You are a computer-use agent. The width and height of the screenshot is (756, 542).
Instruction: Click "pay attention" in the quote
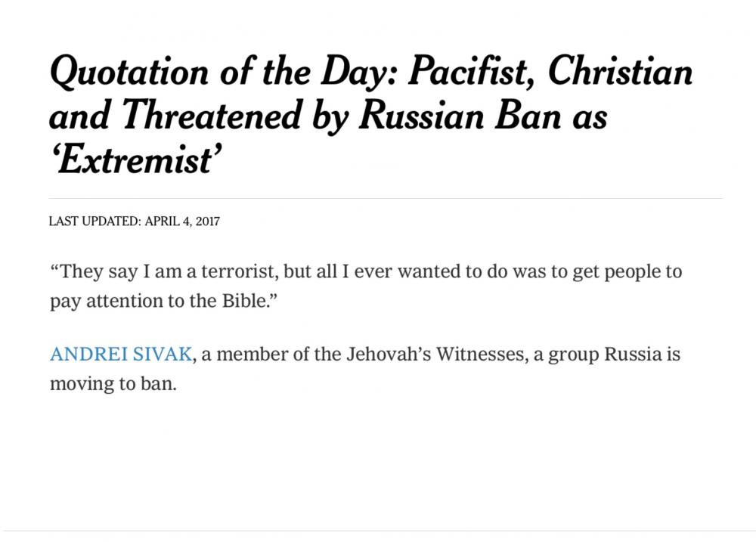(101, 301)
